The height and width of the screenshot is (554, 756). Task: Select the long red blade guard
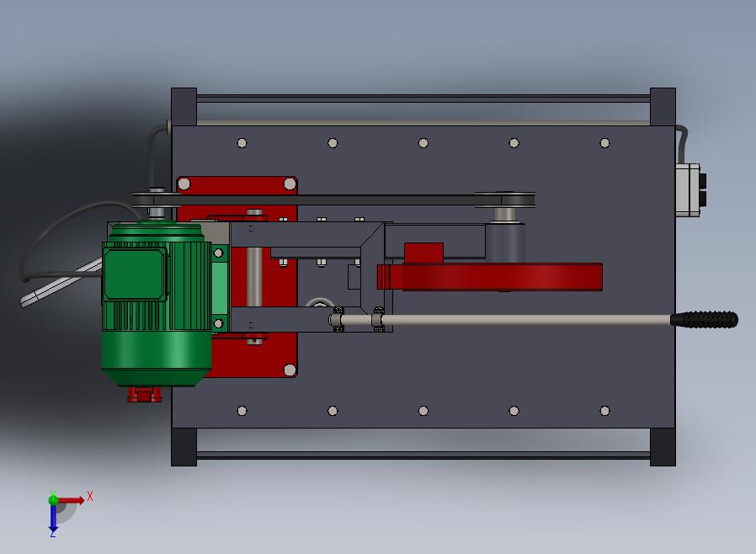click(489, 277)
